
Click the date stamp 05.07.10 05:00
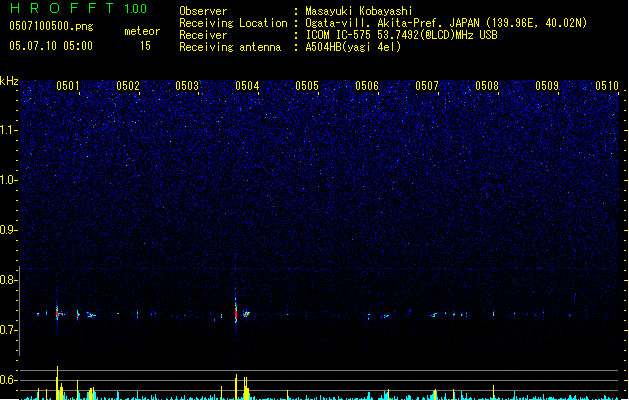point(51,46)
